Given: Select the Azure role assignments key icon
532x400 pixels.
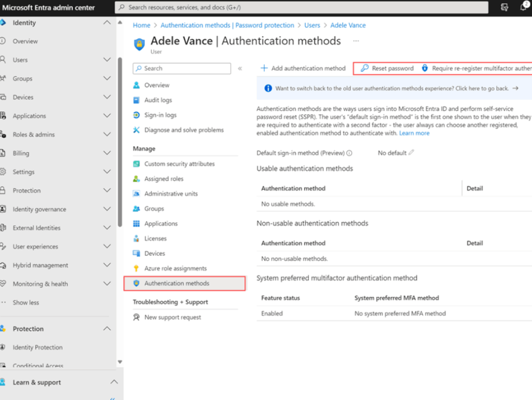Looking at the screenshot, I should pos(136,268).
